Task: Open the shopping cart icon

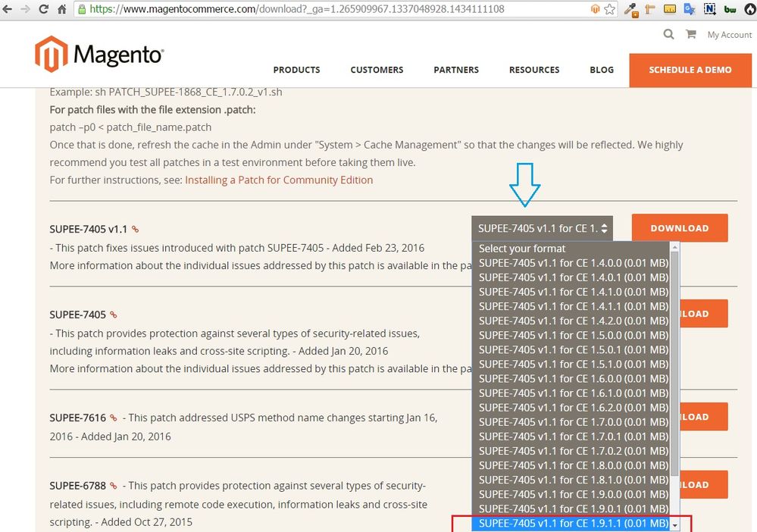Action: coord(691,34)
